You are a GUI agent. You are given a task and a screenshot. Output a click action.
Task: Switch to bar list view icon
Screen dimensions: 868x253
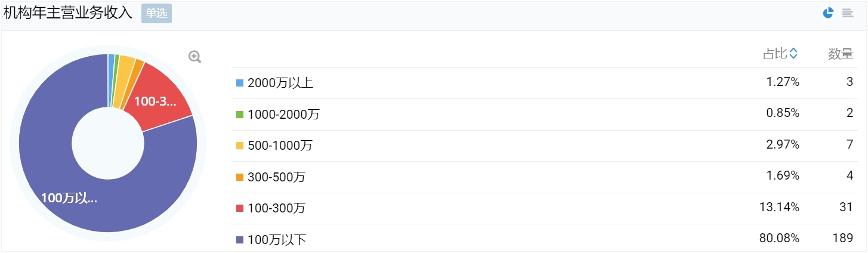[848, 13]
